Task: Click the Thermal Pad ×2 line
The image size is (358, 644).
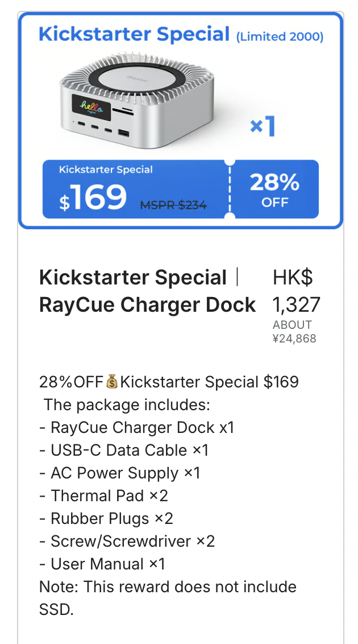Action: [x=103, y=496]
